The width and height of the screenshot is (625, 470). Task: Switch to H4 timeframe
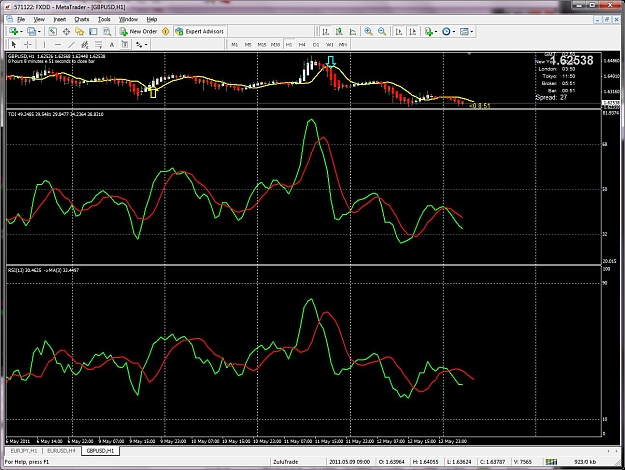302,45
